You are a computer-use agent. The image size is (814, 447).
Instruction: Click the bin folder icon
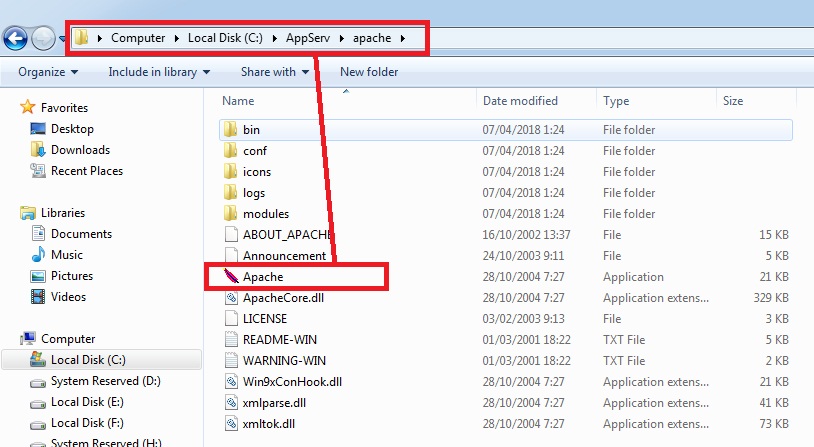point(230,129)
